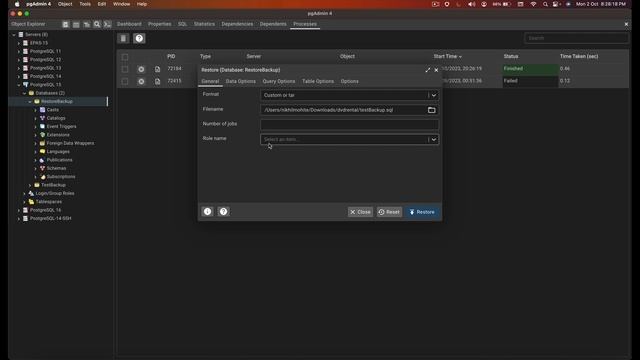Tick checkbox for process 72415

point(125,81)
